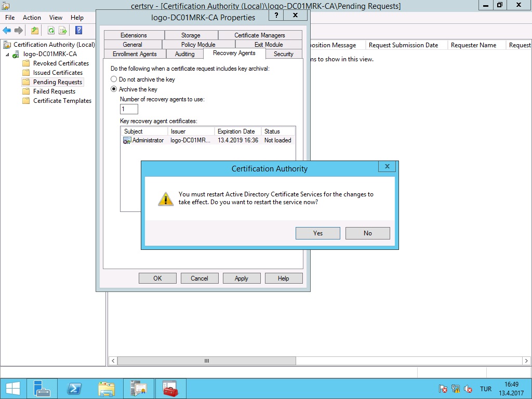Click the Export List toolbar icon
532x399 pixels.
[x=63, y=31]
